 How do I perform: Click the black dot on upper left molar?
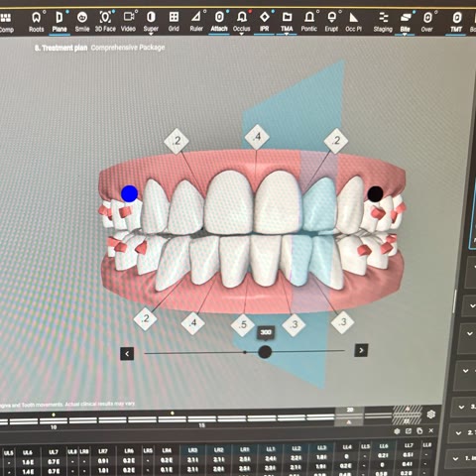(x=375, y=194)
